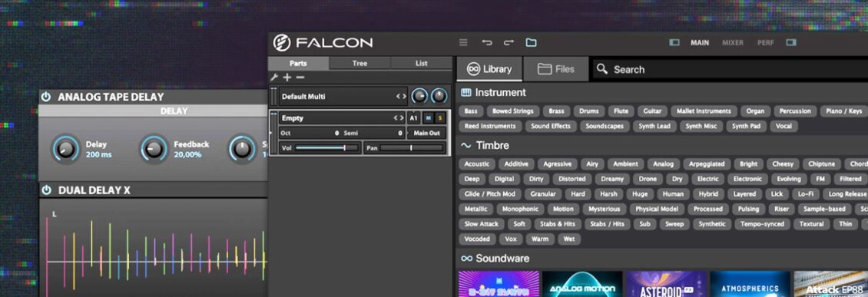Open the Library browser tab
868x297 pixels.
[489, 69]
